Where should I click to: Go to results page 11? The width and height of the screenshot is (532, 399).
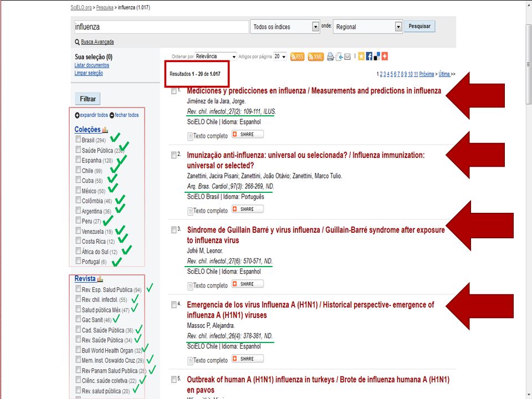(x=416, y=74)
